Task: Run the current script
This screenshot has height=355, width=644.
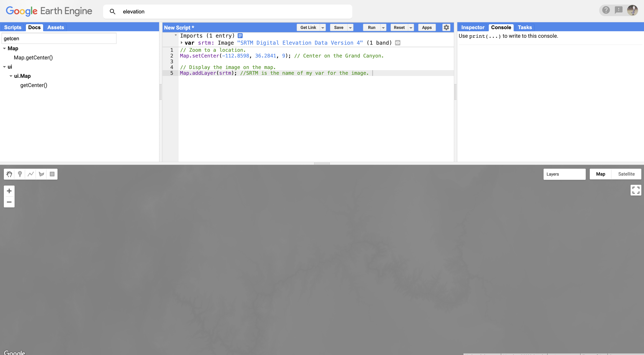Action: tap(371, 27)
